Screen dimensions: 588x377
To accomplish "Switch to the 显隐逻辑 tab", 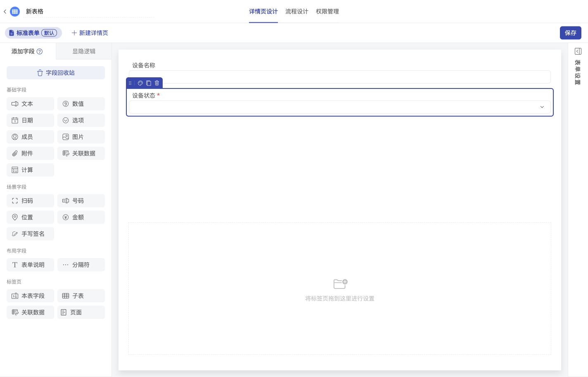I will tap(83, 51).
